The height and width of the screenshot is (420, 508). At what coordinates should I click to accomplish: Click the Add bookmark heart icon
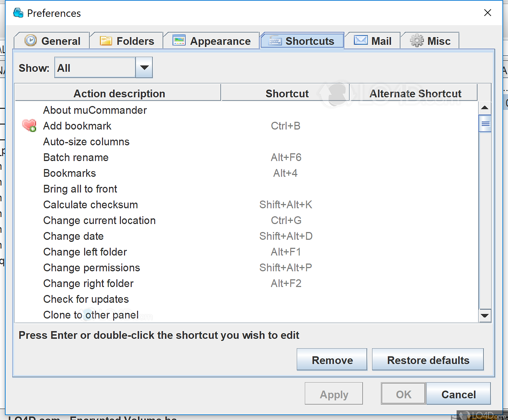point(29,125)
